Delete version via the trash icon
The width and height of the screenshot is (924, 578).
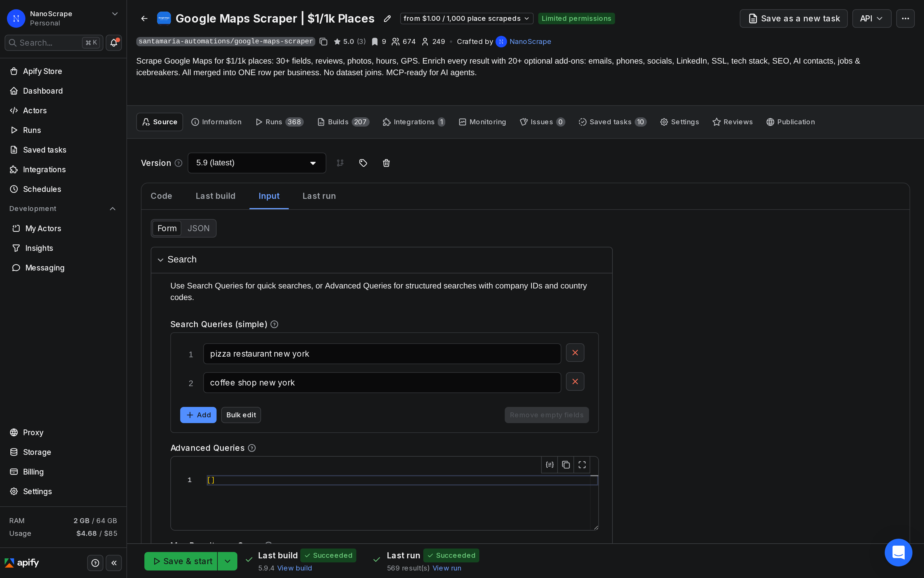click(386, 163)
